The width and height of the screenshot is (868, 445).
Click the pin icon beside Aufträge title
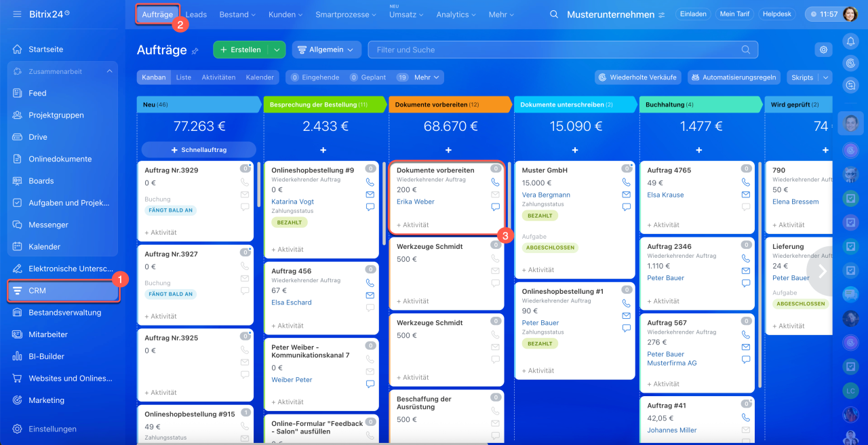click(195, 50)
